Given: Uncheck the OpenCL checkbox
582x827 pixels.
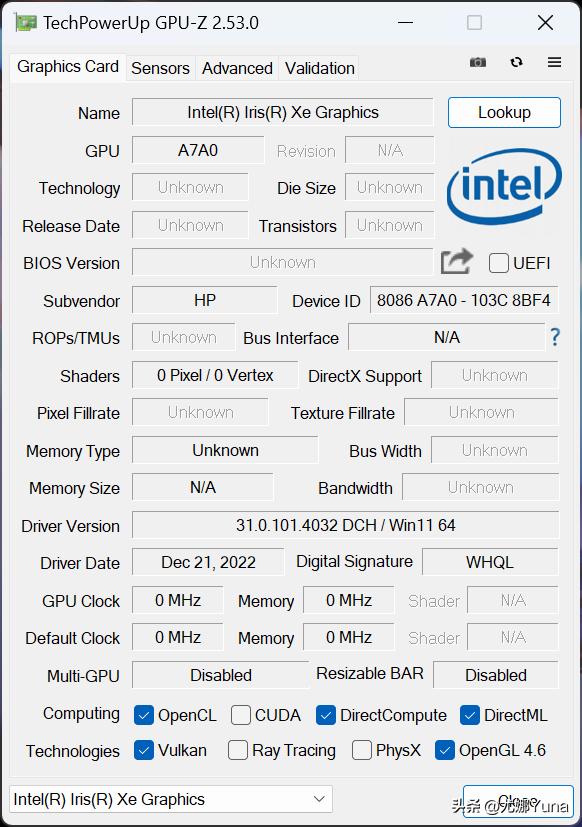Looking at the screenshot, I should [144, 715].
